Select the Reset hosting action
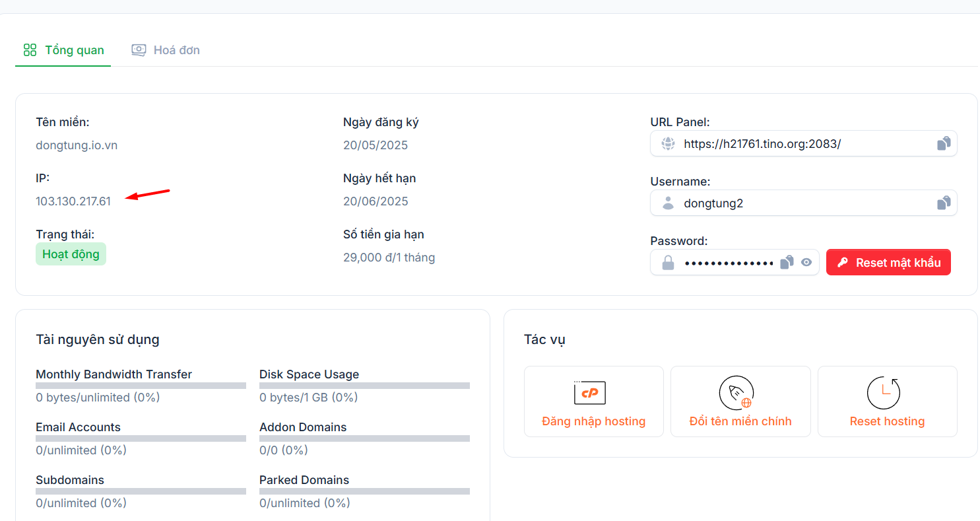 [x=888, y=401]
